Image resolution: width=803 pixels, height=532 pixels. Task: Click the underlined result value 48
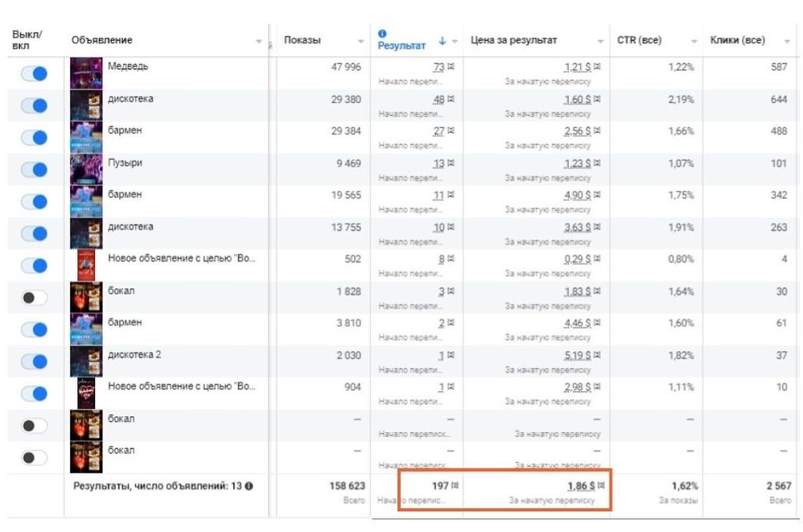439,99
